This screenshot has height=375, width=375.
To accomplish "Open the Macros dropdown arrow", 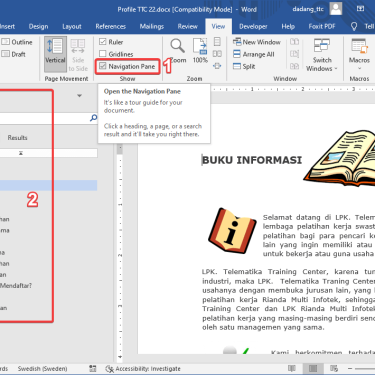I will pos(359,68).
